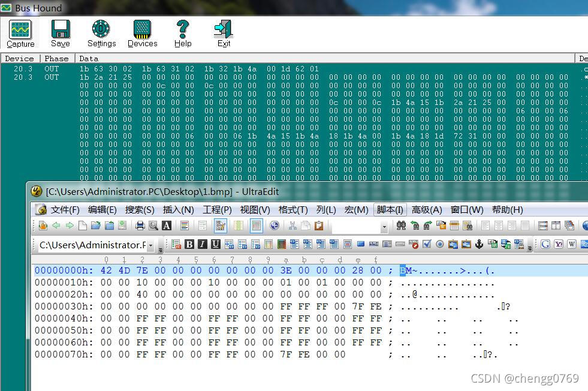The width and height of the screenshot is (588, 391).
Task: Open the Devices panel in Bus Hound
Action: pos(142,34)
